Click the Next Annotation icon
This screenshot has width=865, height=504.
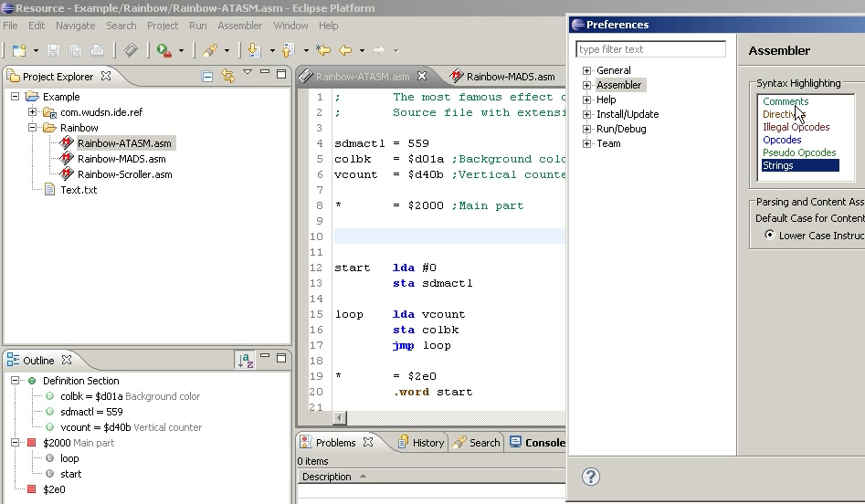(x=254, y=51)
